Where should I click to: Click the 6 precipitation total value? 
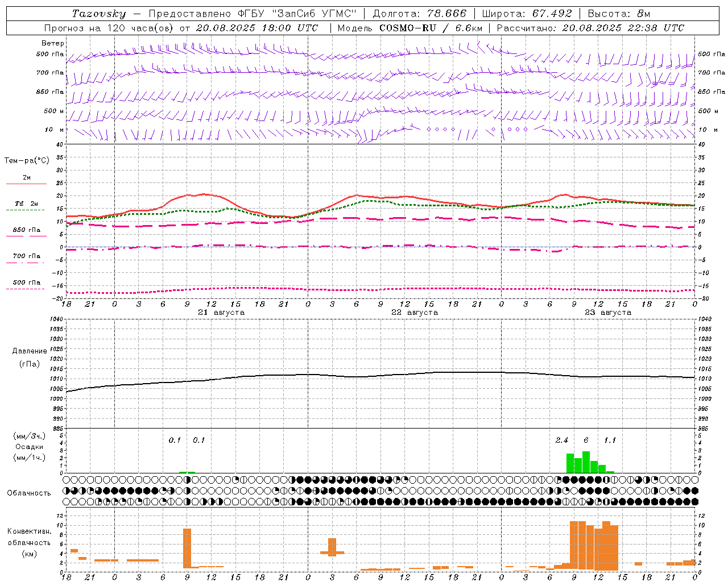[586, 440]
